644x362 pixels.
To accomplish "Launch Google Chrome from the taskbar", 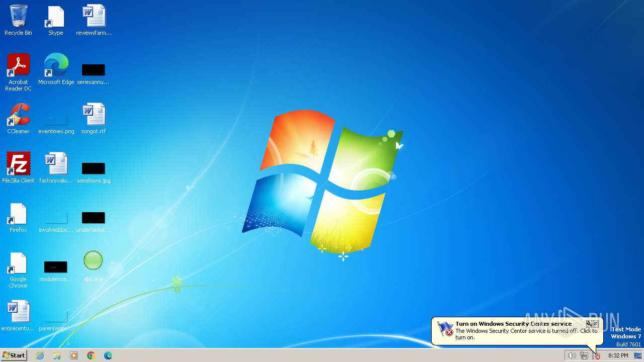I will (x=91, y=355).
